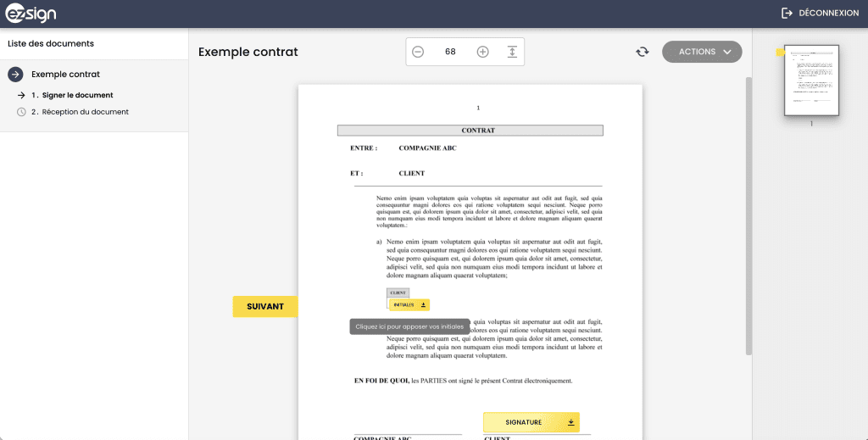
Task: Click the clock icon for Réception du document
Action: coord(21,112)
